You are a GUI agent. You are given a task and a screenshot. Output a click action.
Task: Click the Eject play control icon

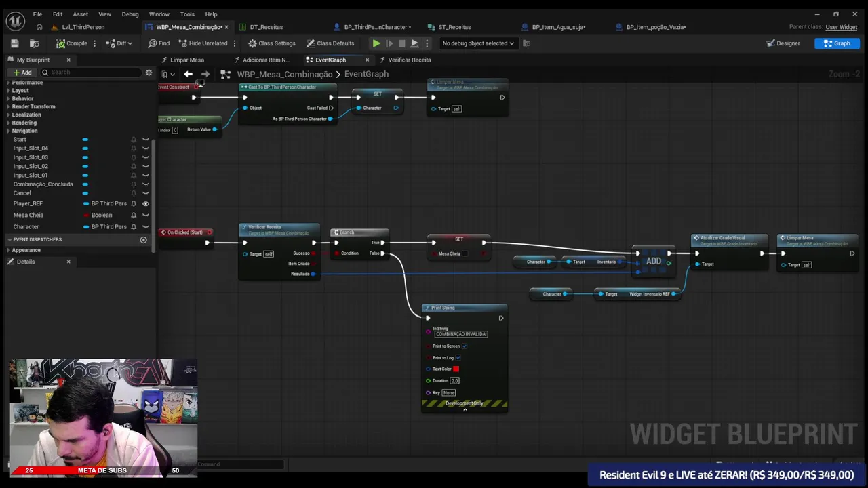pyautogui.click(x=414, y=43)
